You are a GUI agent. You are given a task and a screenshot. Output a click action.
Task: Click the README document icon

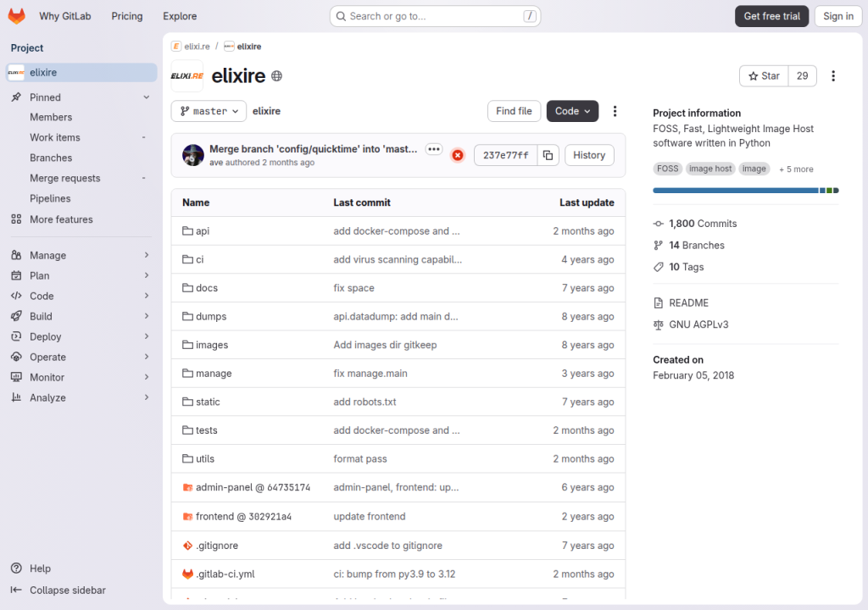coord(658,302)
